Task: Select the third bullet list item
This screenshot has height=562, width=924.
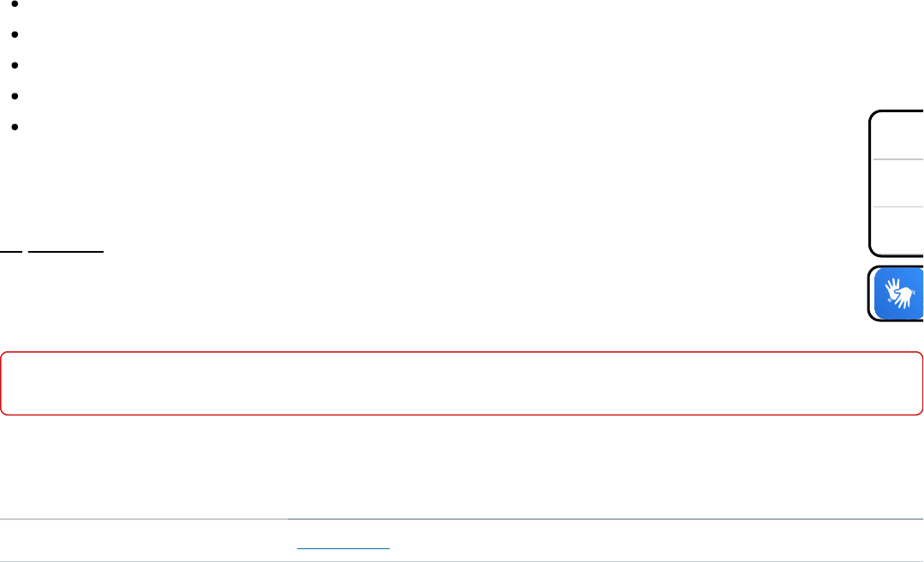Action: tap(15, 65)
